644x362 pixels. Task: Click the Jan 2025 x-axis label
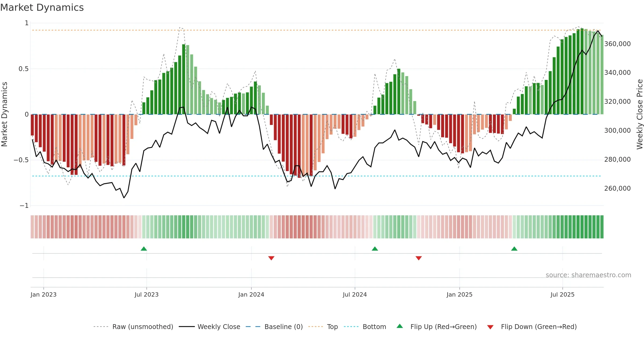coord(459,294)
